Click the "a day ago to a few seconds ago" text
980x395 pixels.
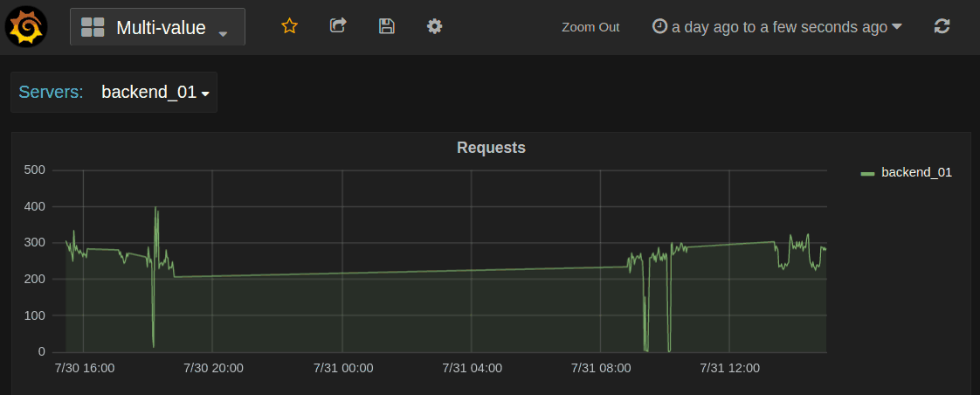click(x=779, y=27)
